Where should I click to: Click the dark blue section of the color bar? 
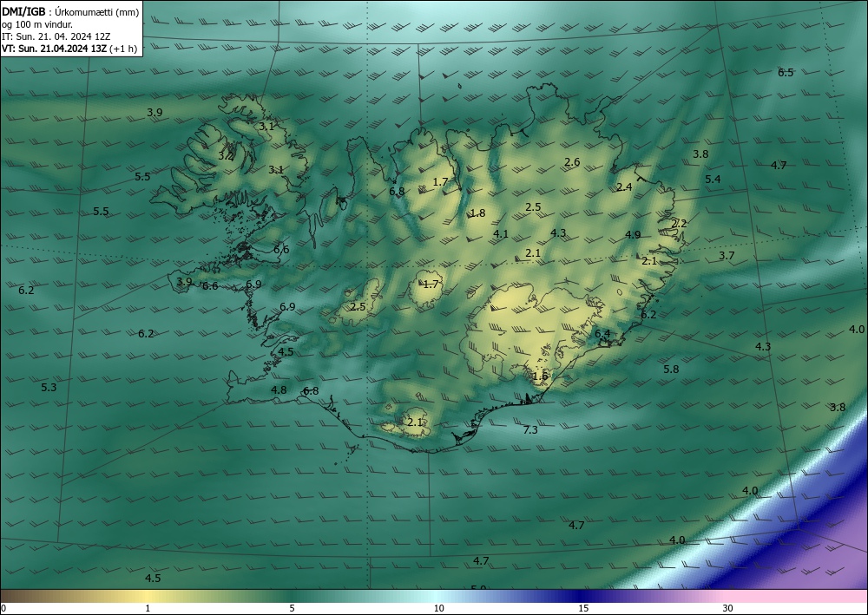(578, 596)
